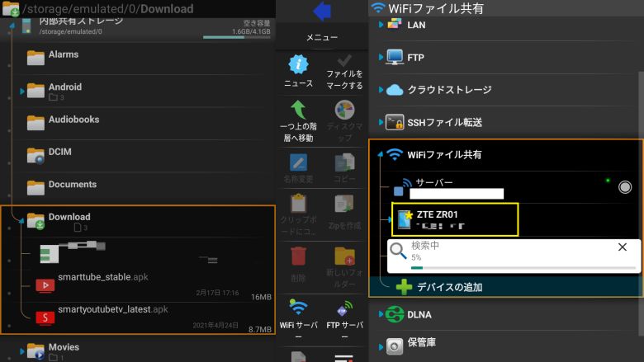
Task: Click the Copy (コピー) icon
Action: click(x=344, y=162)
